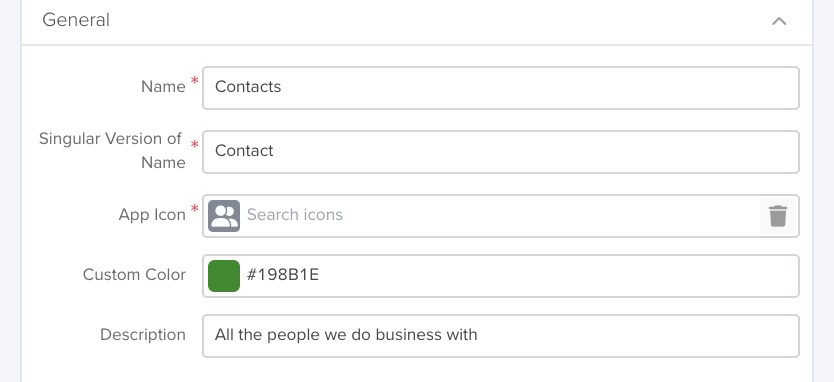Open the Search icons field
The width and height of the screenshot is (834, 382).
pyautogui.click(x=500, y=215)
